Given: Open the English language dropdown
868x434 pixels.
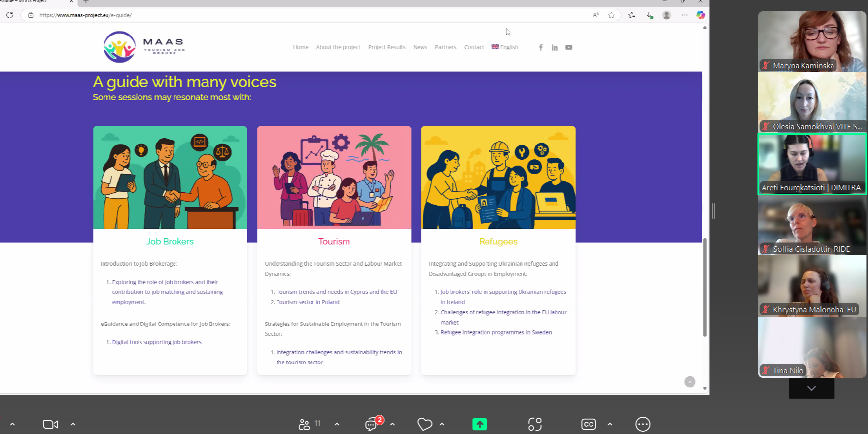Looking at the screenshot, I should tap(505, 47).
